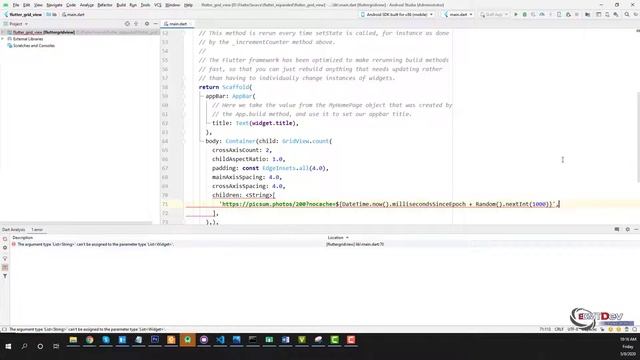The image size is (640, 360).
Task: Open Navigate menu
Action: click(x=54, y=5)
